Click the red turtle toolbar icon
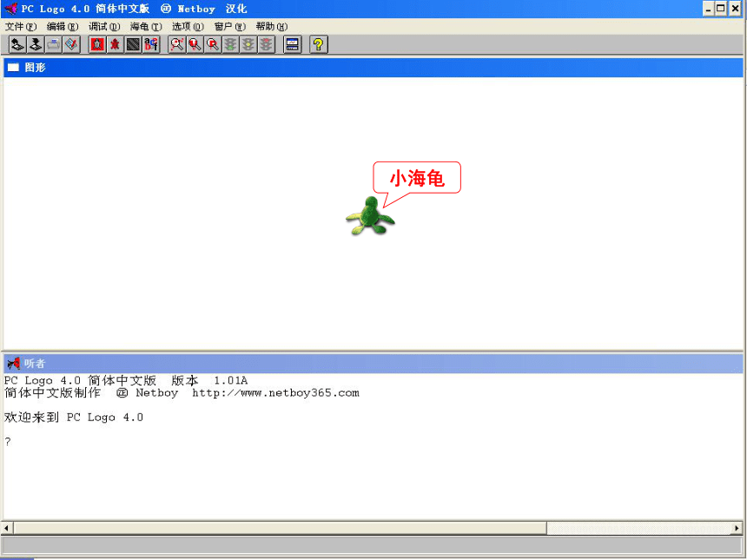 (x=116, y=45)
